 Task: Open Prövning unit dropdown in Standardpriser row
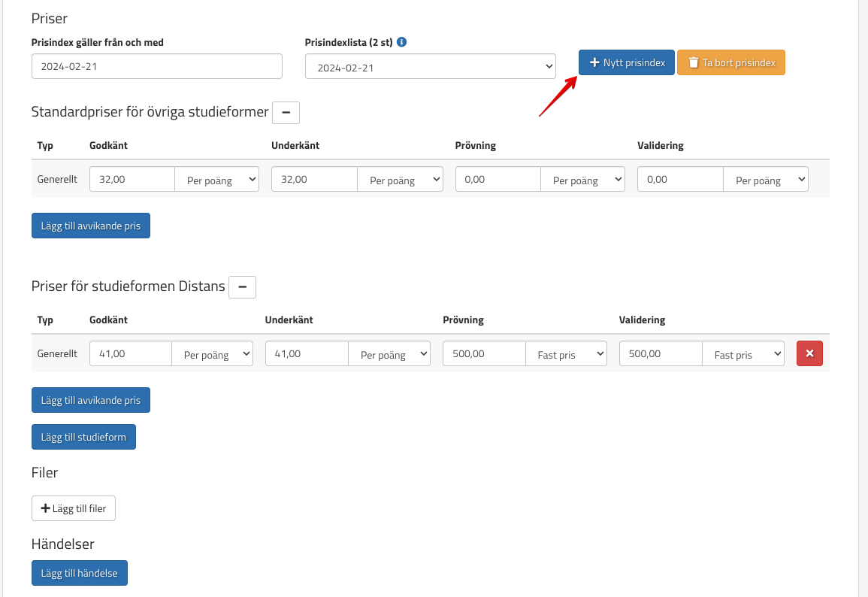[x=582, y=180]
